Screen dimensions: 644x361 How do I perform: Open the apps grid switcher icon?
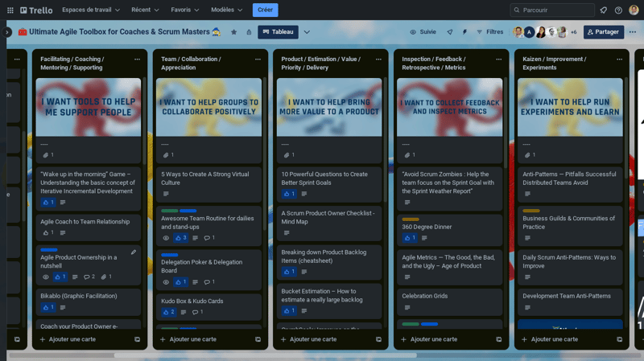click(x=10, y=10)
